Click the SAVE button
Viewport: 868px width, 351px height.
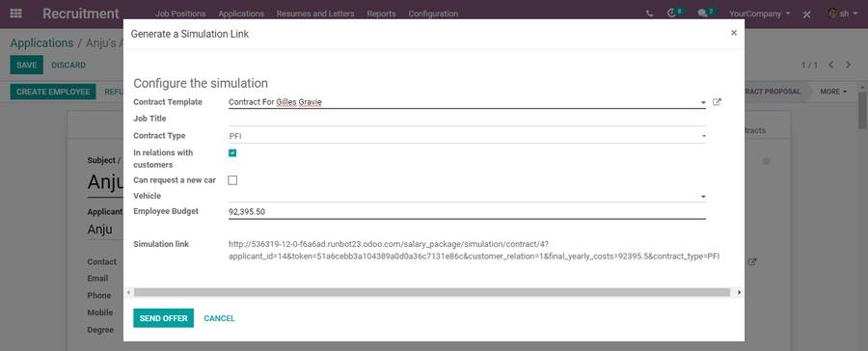(27, 65)
